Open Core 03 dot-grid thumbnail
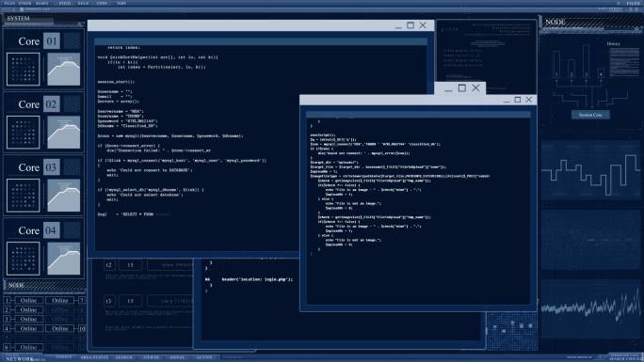This screenshot has width=644, height=362. 24,196
